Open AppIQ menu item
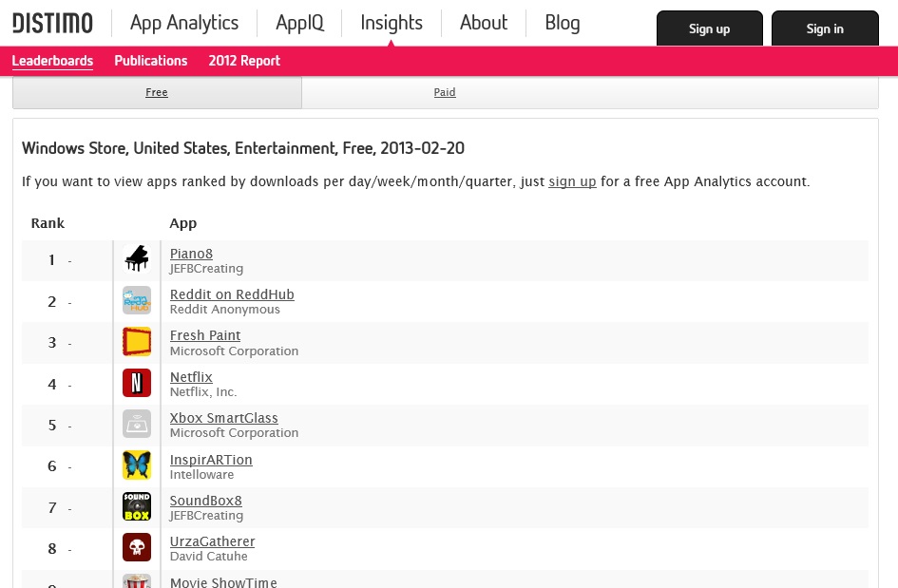Screen dimensions: 898x588 pos(299,23)
